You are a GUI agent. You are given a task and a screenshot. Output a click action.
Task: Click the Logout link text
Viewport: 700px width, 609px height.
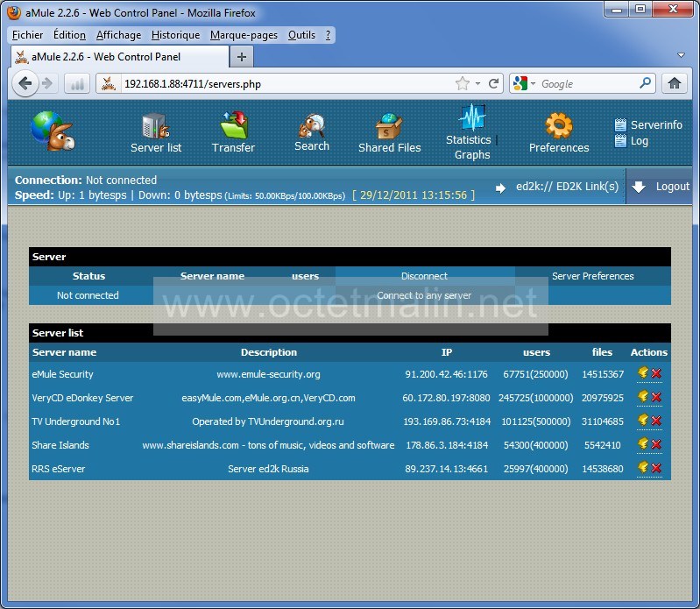672,186
